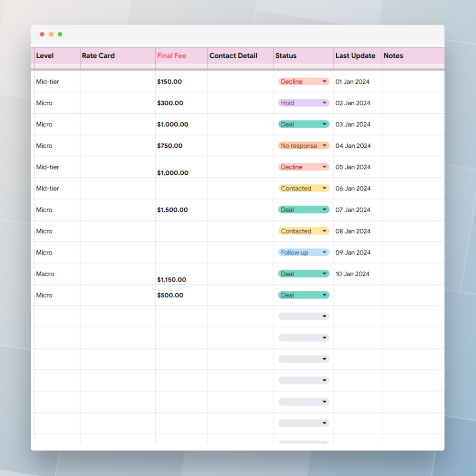This screenshot has height=476, width=476.
Task: Open the Decline status dropdown for 05 Jan 2024
Action: [x=304, y=167]
